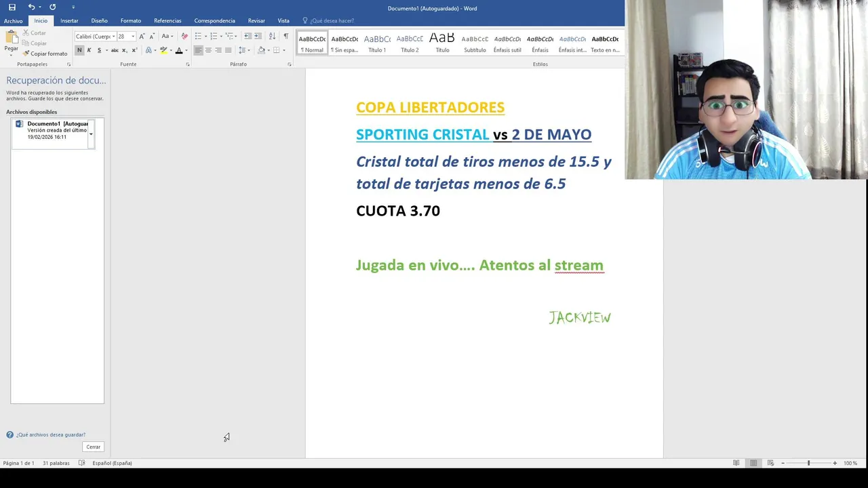Screen dimensions: 868x488
Task: Decrease paragraph indent
Action: pyautogui.click(x=248, y=37)
